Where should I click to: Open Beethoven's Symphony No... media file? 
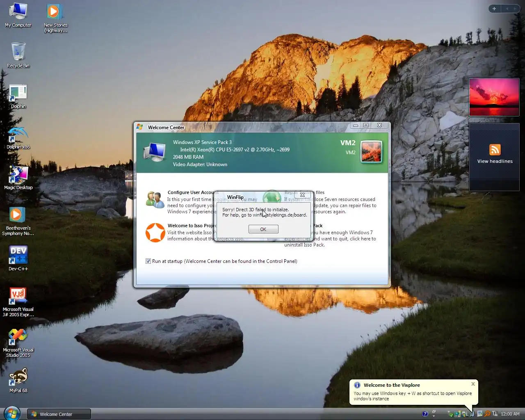18,221
